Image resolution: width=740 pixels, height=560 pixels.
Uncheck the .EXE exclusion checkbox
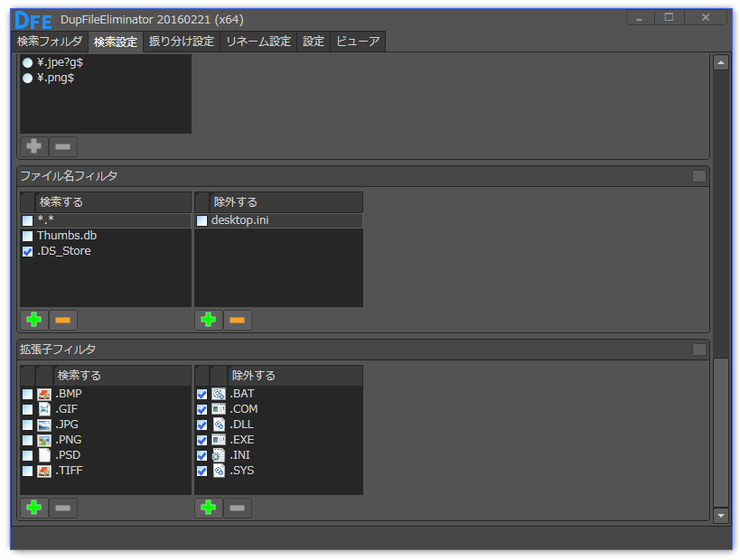click(x=202, y=440)
